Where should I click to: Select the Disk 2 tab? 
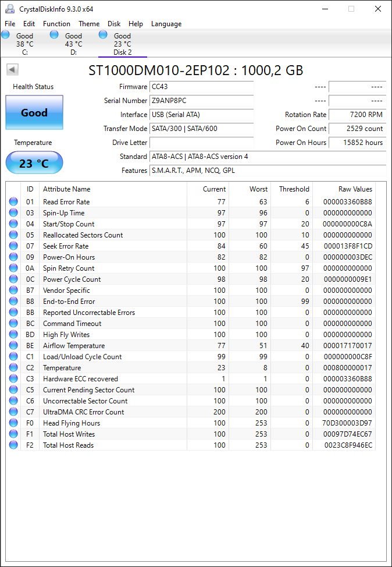click(x=123, y=44)
